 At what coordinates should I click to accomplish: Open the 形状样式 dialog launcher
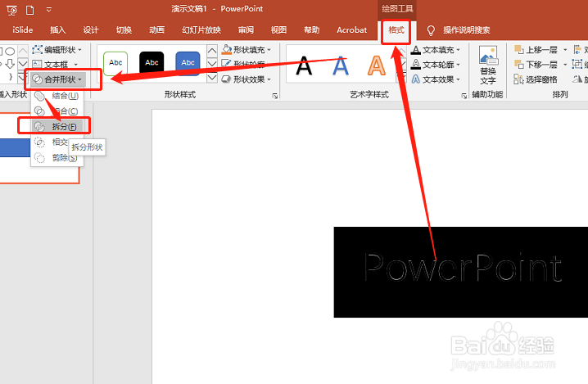coord(275,96)
